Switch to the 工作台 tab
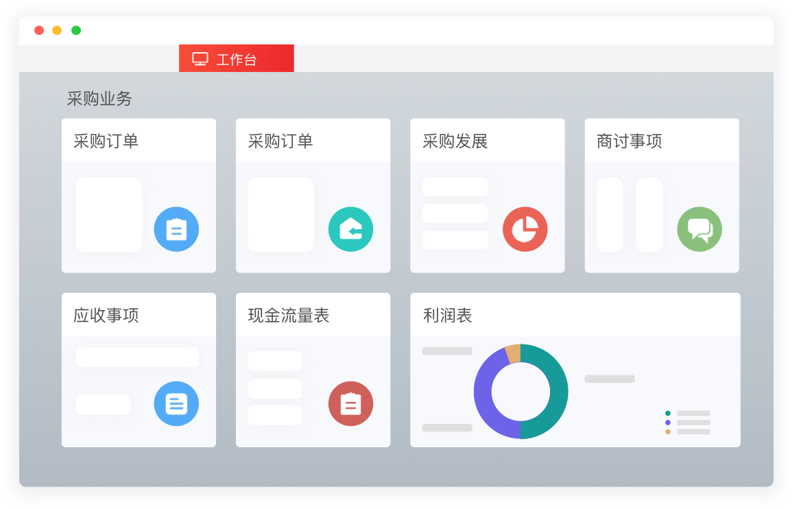The width and height of the screenshot is (812, 509). coord(237,59)
